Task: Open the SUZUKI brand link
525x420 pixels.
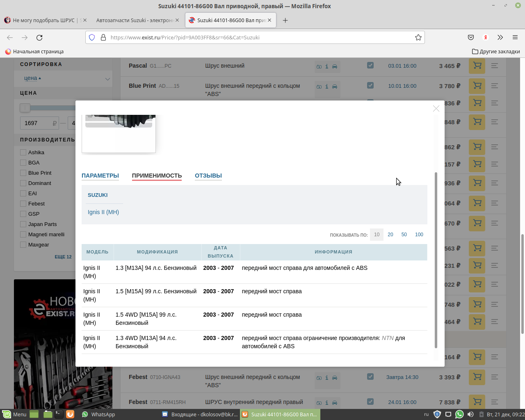Action: [x=98, y=195]
